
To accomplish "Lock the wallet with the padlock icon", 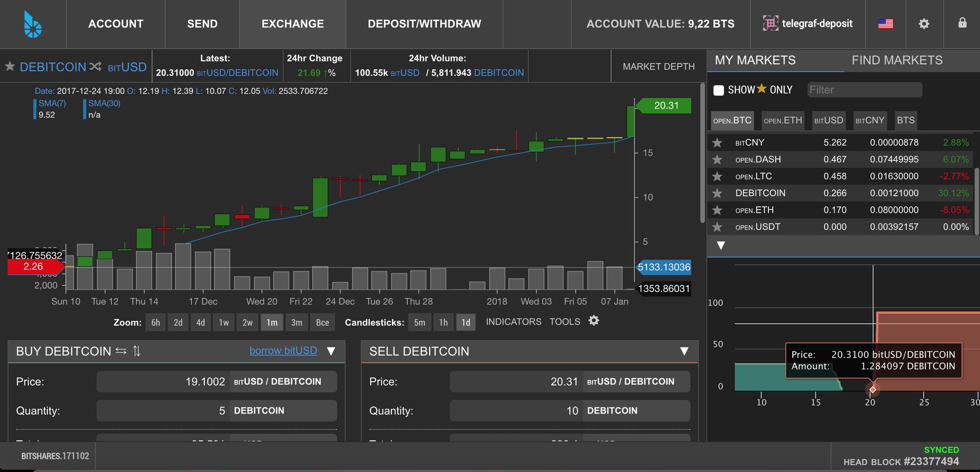I will click(x=962, y=23).
